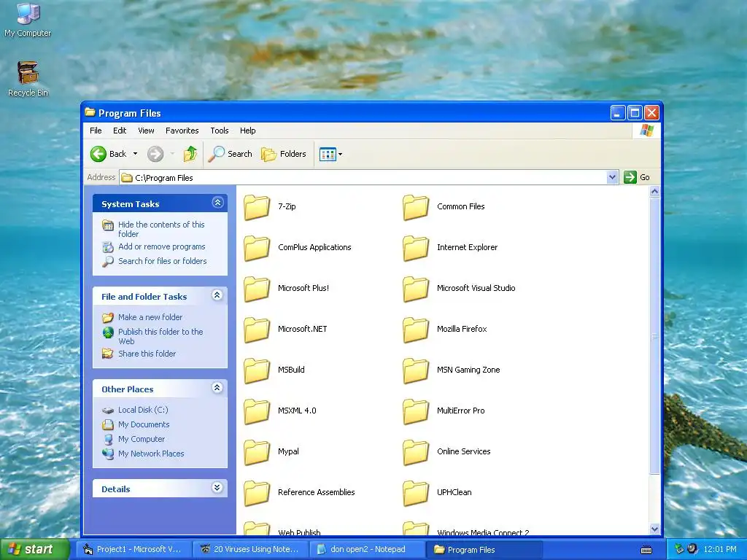
Task: Click the Go button beside address bar
Action: [x=637, y=178]
